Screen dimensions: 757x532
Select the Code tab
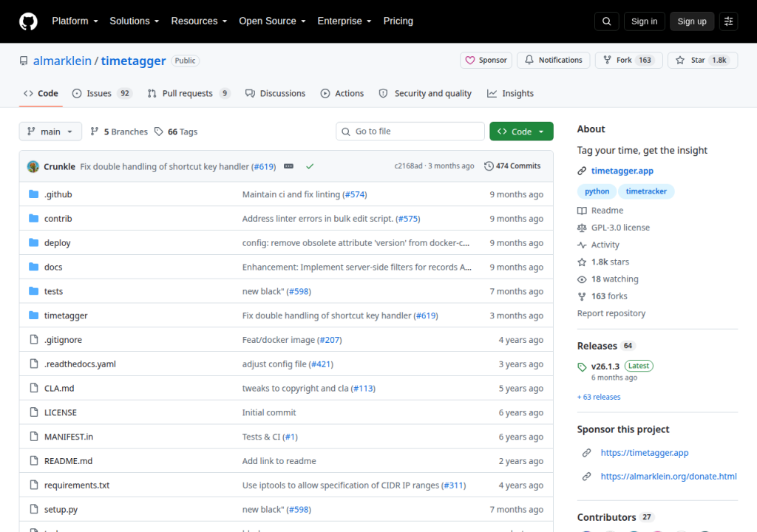[x=41, y=93]
